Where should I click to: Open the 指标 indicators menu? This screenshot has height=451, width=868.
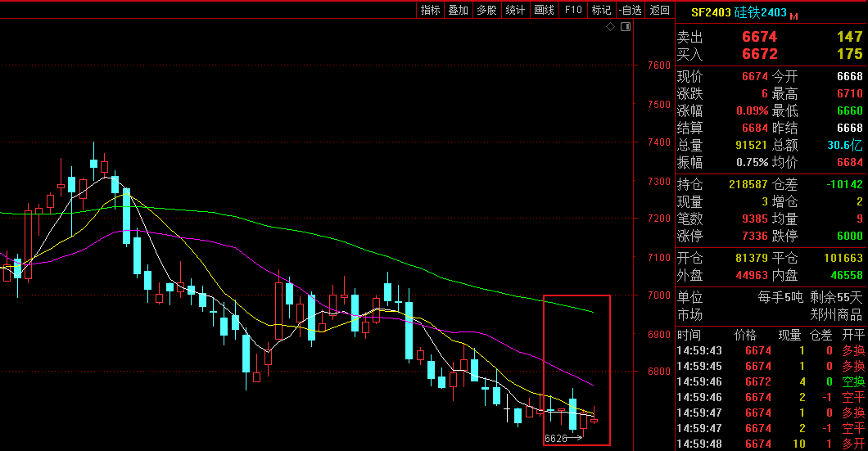430,10
